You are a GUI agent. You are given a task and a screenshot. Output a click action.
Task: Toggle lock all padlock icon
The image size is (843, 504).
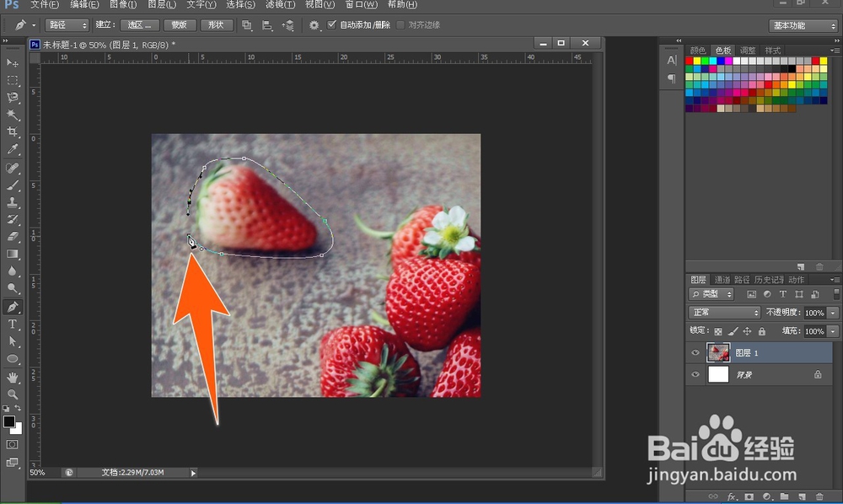(762, 331)
